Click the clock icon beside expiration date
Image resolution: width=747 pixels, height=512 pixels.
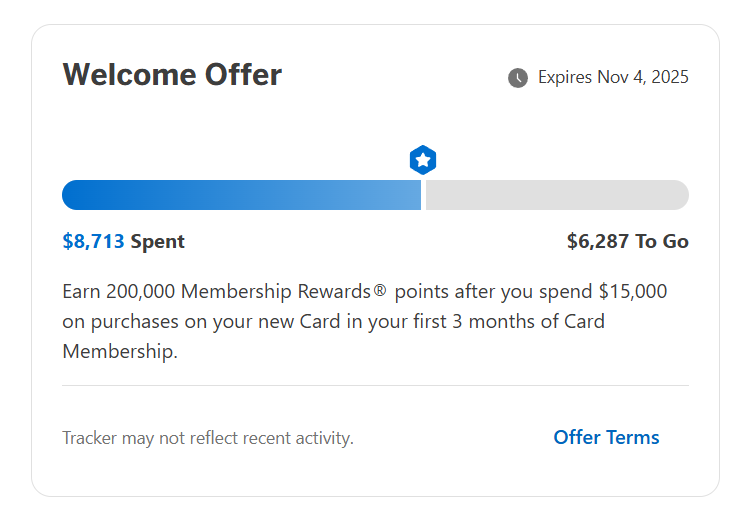pyautogui.click(x=518, y=78)
